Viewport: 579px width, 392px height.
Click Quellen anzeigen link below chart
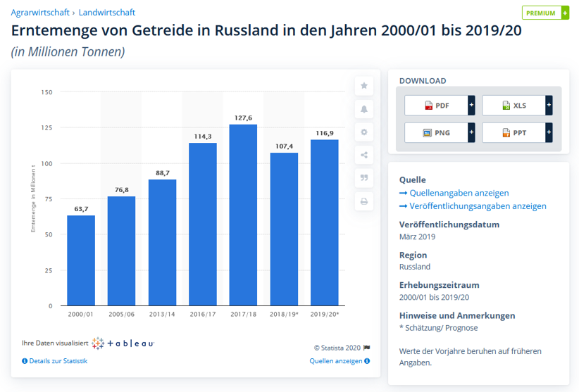click(336, 361)
